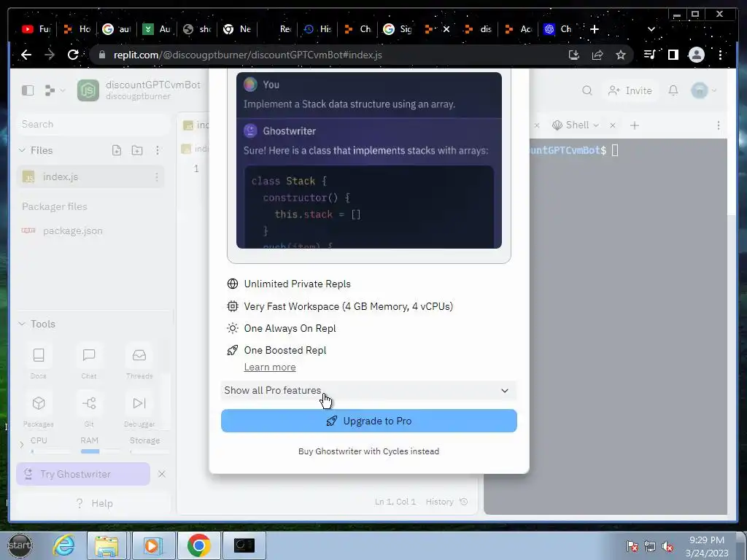This screenshot has width=747, height=560.
Task: Open the Chrome profile icon
Action: coord(697,55)
